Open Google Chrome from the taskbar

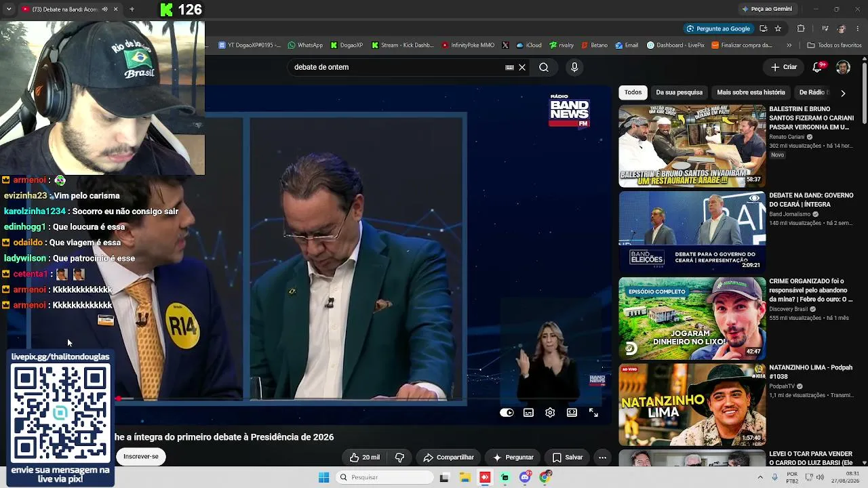point(545,477)
